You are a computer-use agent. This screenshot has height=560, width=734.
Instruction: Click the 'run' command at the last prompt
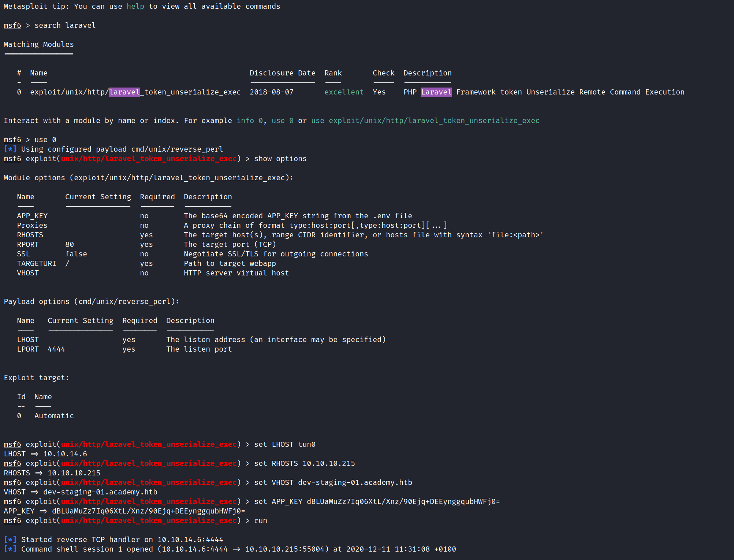coord(261,520)
